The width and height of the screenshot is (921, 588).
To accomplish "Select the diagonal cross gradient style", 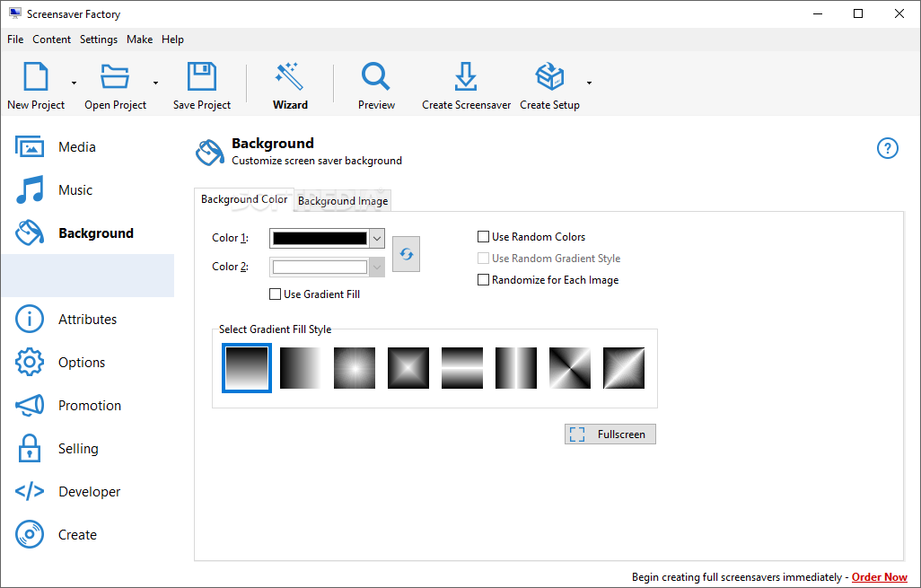I will click(x=570, y=368).
